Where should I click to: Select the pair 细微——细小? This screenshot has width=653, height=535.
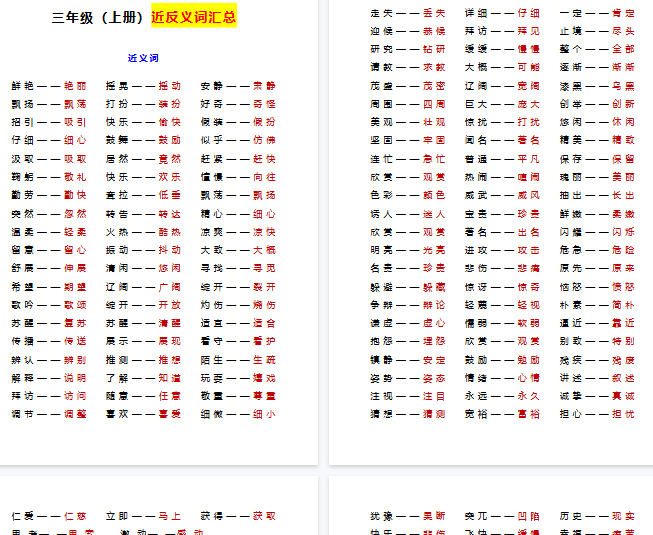click(x=238, y=414)
